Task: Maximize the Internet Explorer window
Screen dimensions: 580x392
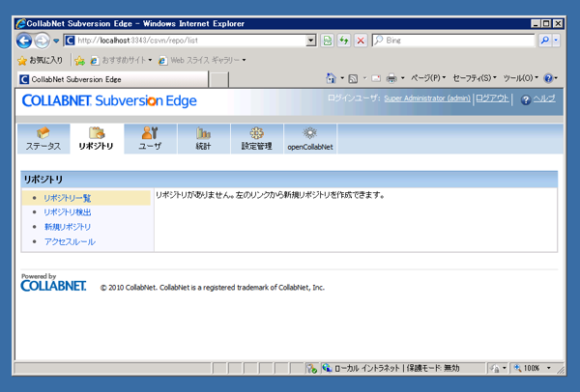Action: 546,23
